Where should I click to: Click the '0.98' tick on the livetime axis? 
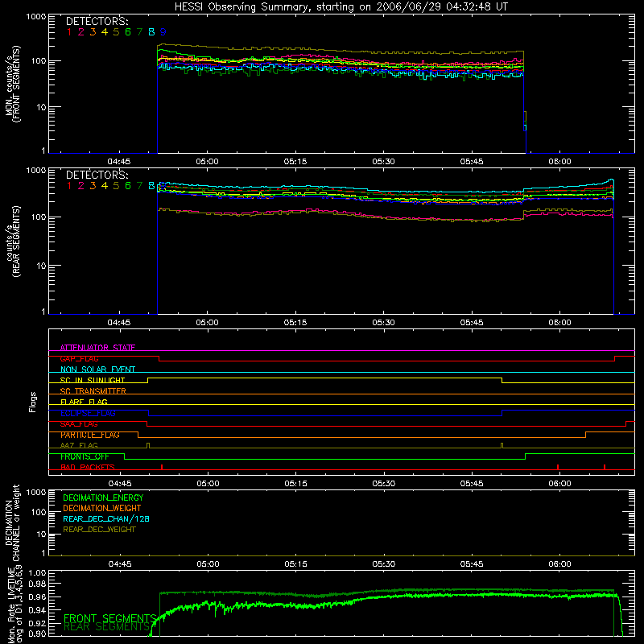[37, 584]
